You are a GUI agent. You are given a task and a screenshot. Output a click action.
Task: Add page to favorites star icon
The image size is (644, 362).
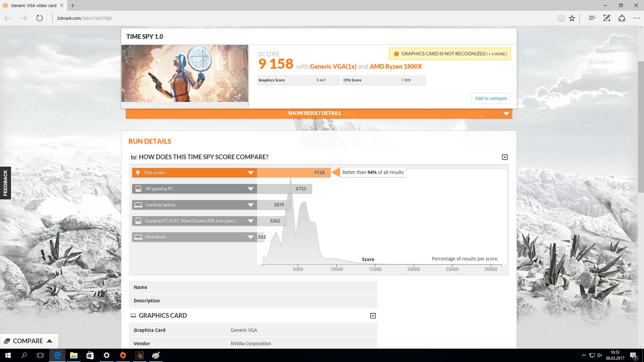click(572, 18)
